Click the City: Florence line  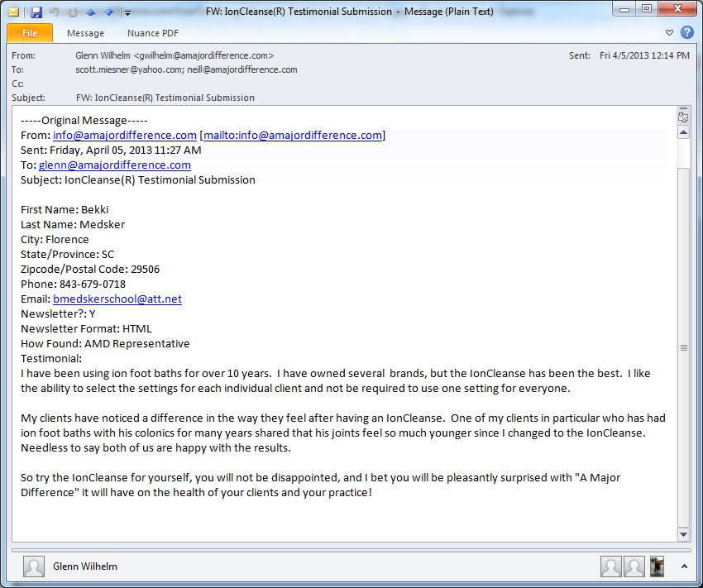coord(55,239)
